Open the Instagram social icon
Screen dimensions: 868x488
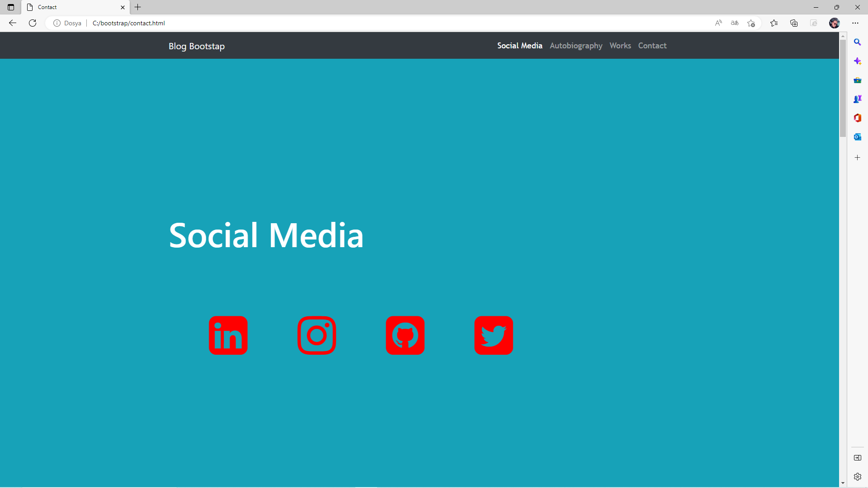[x=316, y=335]
